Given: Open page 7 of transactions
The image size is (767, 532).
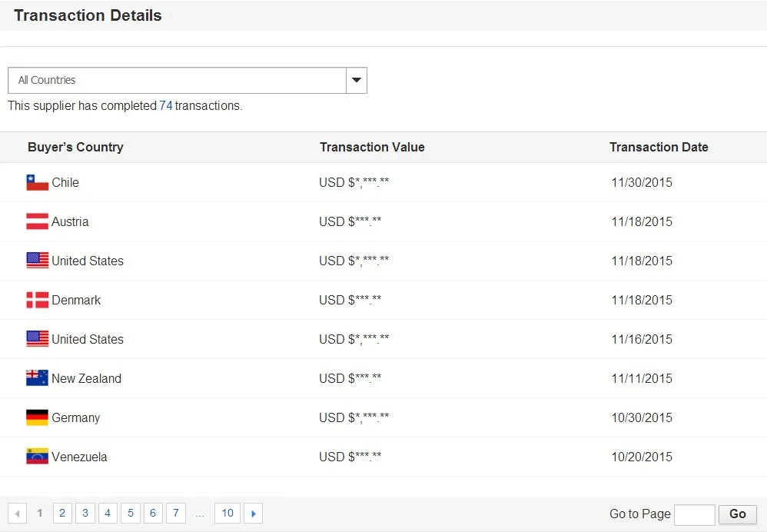Looking at the screenshot, I should (175, 514).
